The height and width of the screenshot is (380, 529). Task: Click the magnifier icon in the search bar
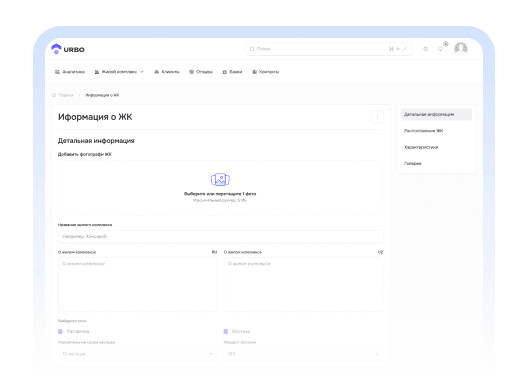point(252,49)
